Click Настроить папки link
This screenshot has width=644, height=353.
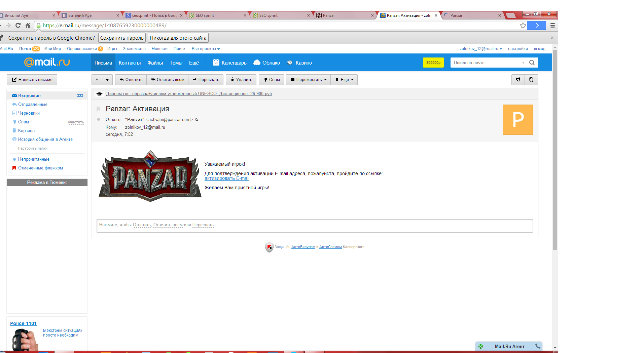pyautogui.click(x=33, y=148)
